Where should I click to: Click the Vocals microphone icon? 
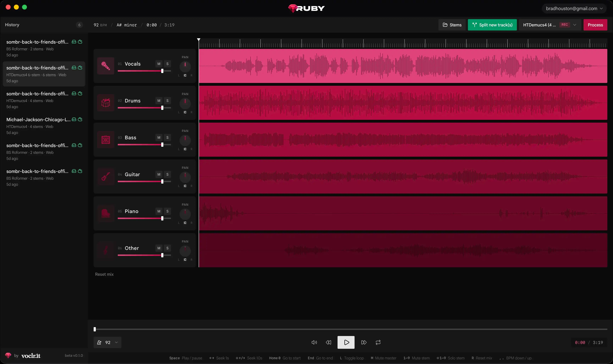click(106, 66)
